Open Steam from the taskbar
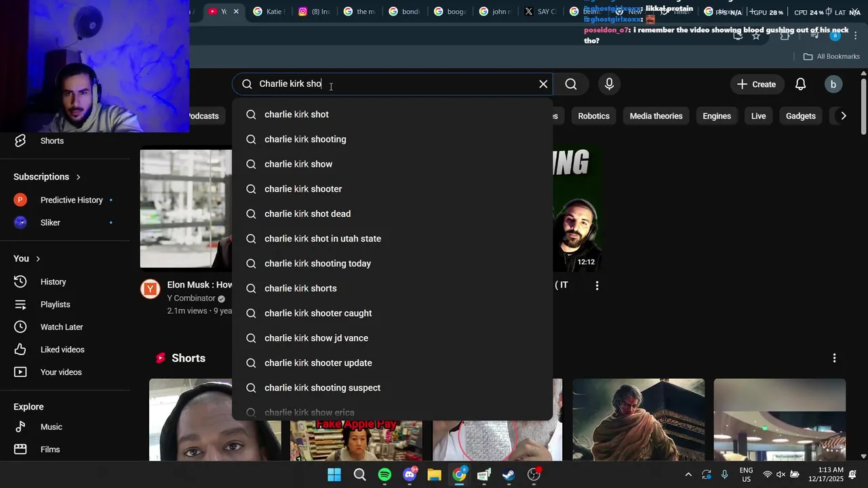This screenshot has height=488, width=868. pyautogui.click(x=509, y=474)
